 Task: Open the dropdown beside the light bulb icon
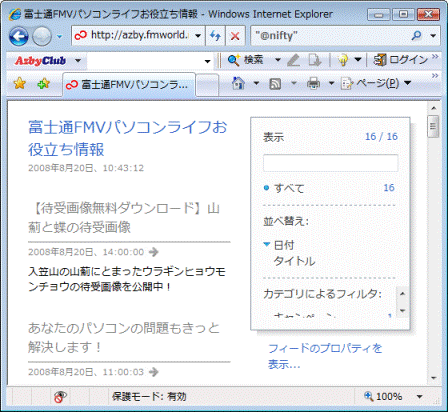point(358,60)
